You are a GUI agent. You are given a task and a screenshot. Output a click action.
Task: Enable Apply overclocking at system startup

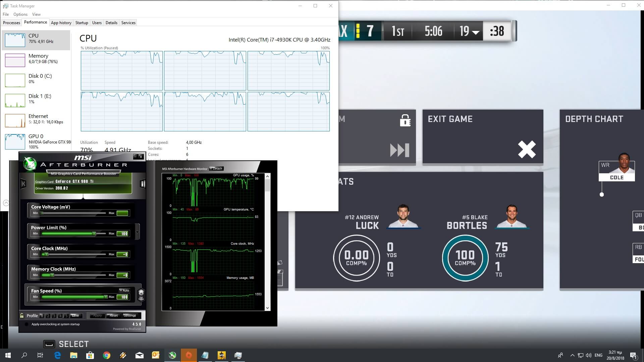(27, 324)
